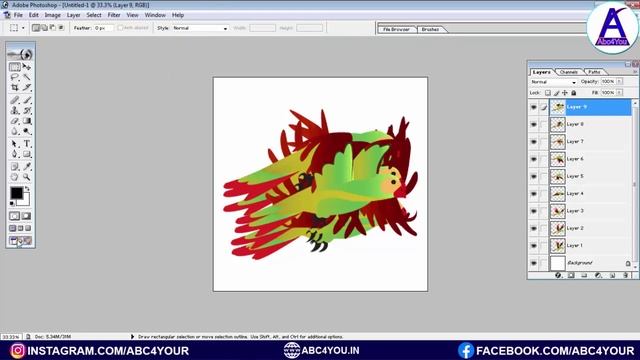Click Intersect with selection option
The width and height of the screenshot is (640, 360).
(x=61, y=28)
